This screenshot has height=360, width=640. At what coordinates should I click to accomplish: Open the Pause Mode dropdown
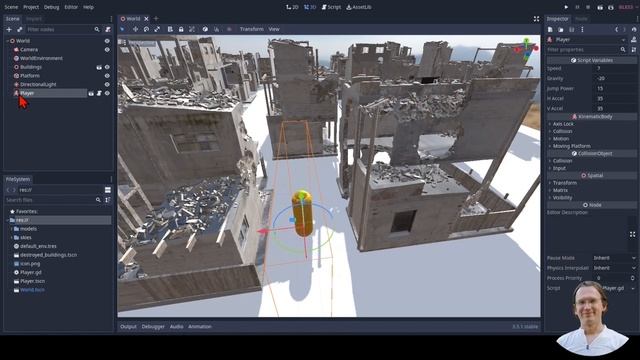pos(614,258)
